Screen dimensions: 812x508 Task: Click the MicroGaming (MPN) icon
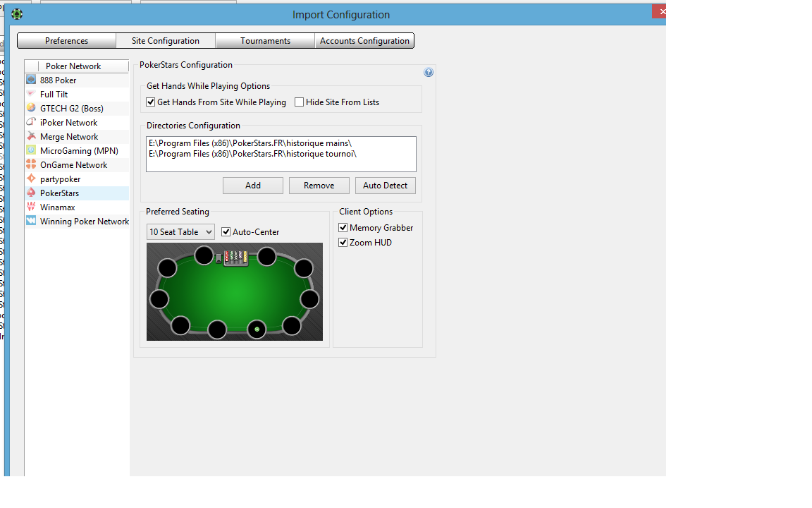(x=31, y=150)
